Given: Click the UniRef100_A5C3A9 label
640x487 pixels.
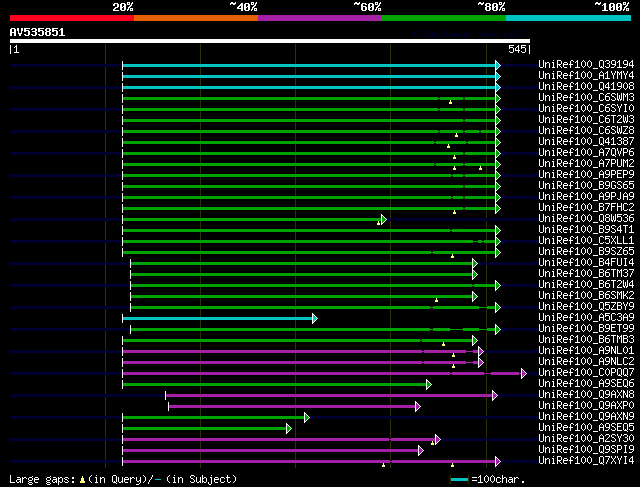Looking at the screenshot, I should (x=586, y=318).
